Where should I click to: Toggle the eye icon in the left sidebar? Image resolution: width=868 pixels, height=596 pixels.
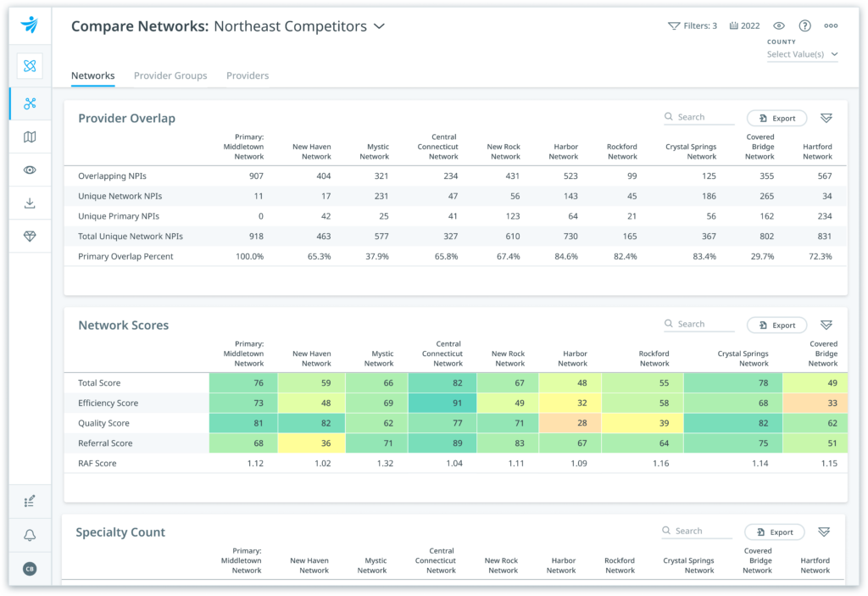30,170
